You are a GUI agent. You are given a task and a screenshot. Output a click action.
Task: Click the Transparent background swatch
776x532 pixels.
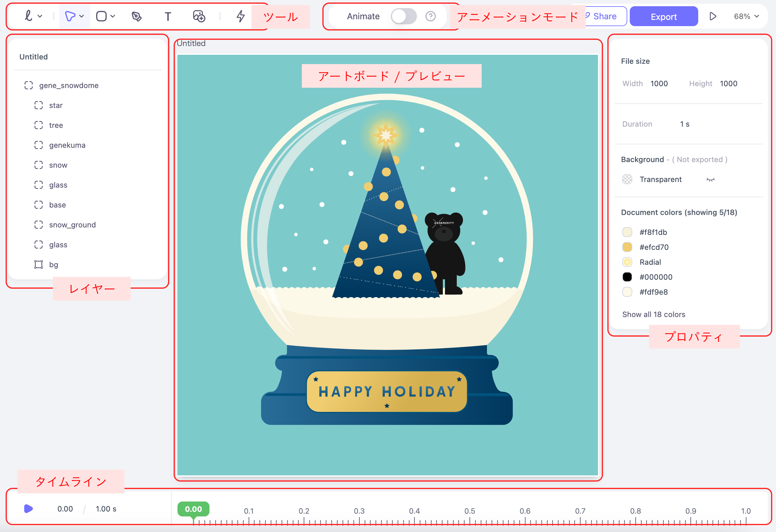point(627,179)
